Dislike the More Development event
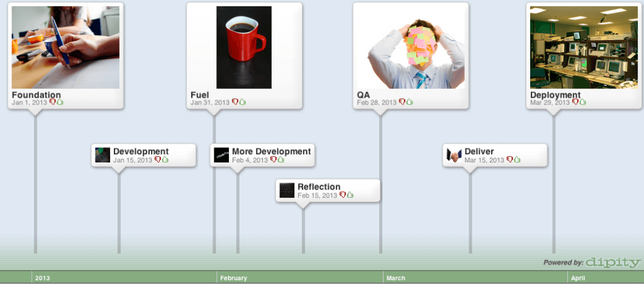The image size is (644, 284). pos(273,160)
